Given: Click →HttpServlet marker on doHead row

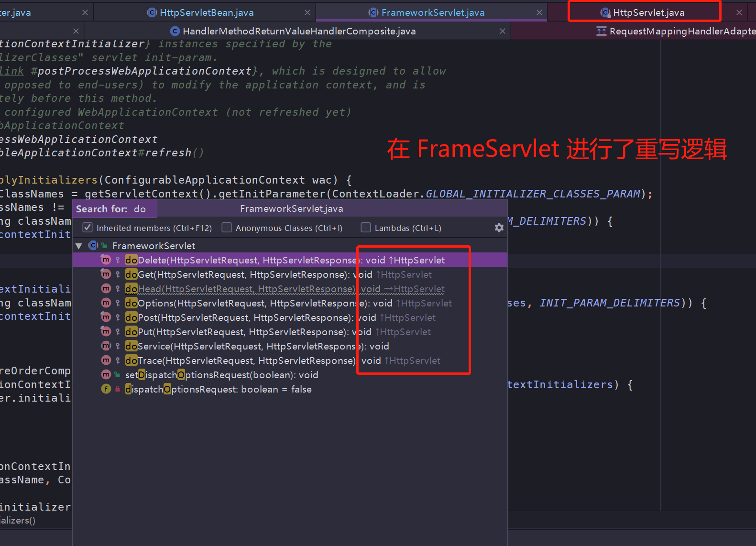Looking at the screenshot, I should [x=414, y=289].
